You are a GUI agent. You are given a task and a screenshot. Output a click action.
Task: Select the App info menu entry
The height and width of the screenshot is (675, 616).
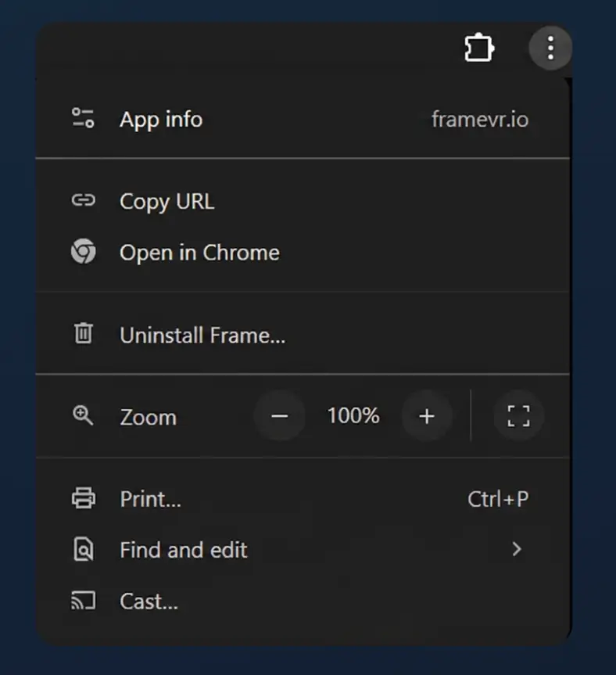pyautogui.click(x=161, y=119)
